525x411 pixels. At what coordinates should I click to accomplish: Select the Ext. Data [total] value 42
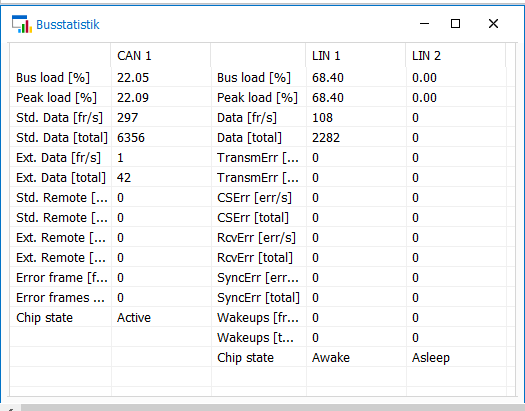pos(124,177)
